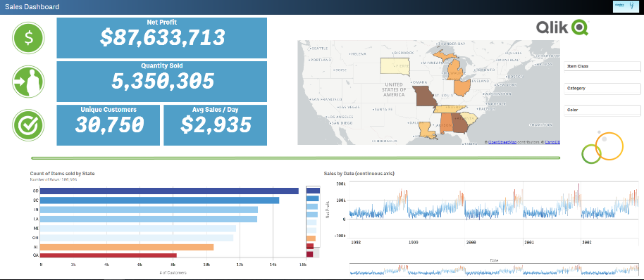The image size is (644, 280).
Task: Open the Category filter pane
Action: pos(602,88)
